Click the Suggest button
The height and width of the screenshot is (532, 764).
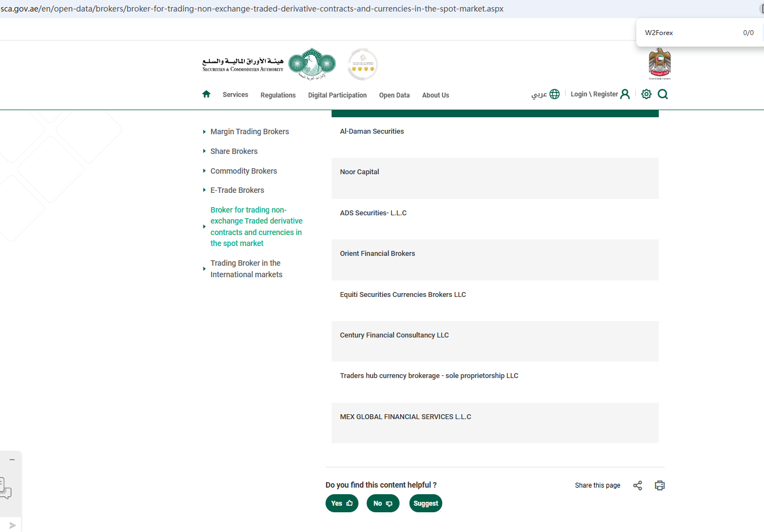pos(426,504)
